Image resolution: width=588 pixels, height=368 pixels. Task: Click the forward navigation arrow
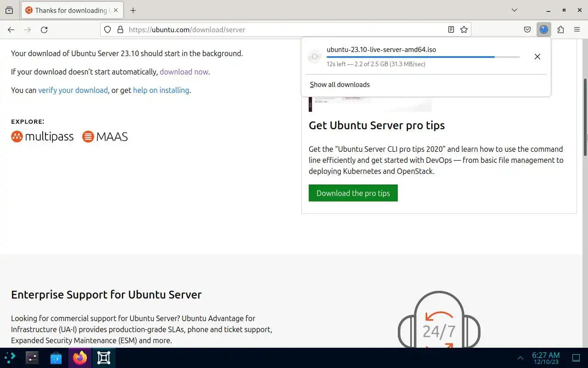click(x=28, y=29)
